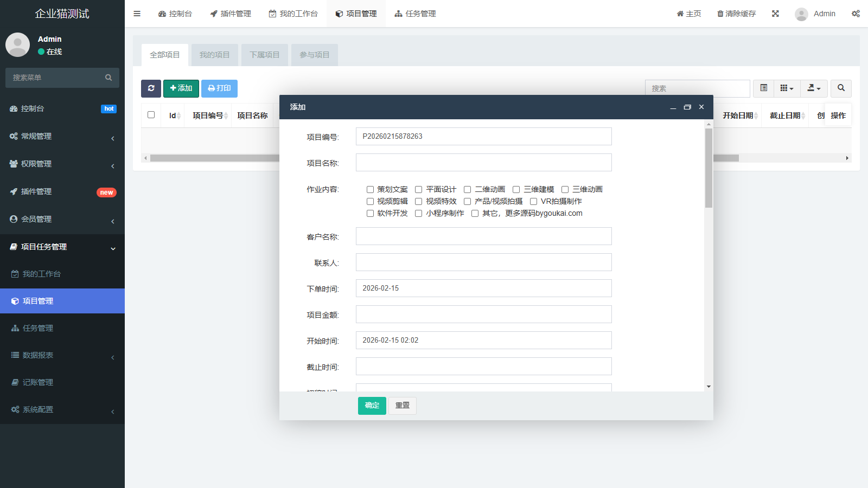Click the refresh icon button in toolbar
This screenshot has width=868, height=488.
point(151,88)
